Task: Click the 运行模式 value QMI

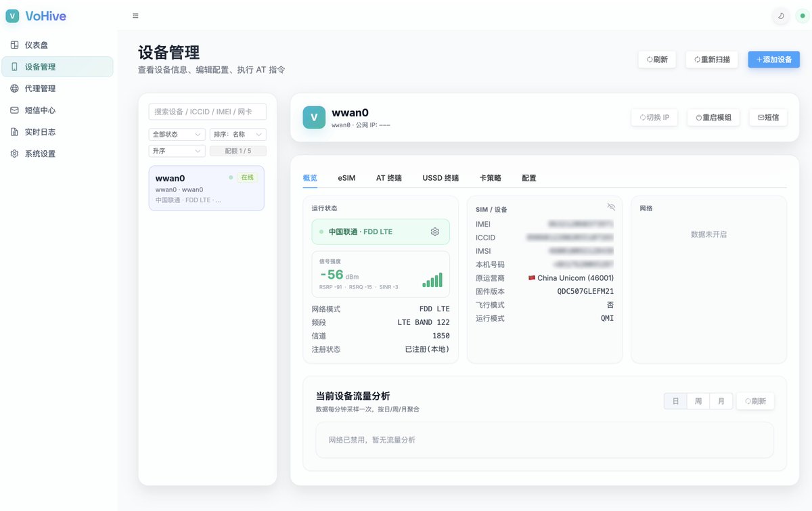Action: click(x=608, y=318)
